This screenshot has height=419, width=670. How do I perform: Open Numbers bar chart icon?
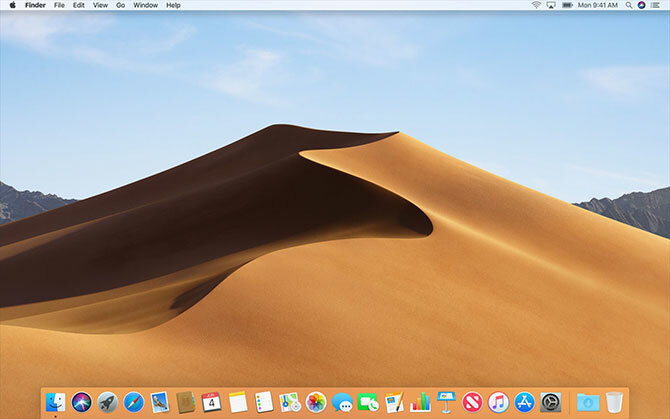(420, 402)
